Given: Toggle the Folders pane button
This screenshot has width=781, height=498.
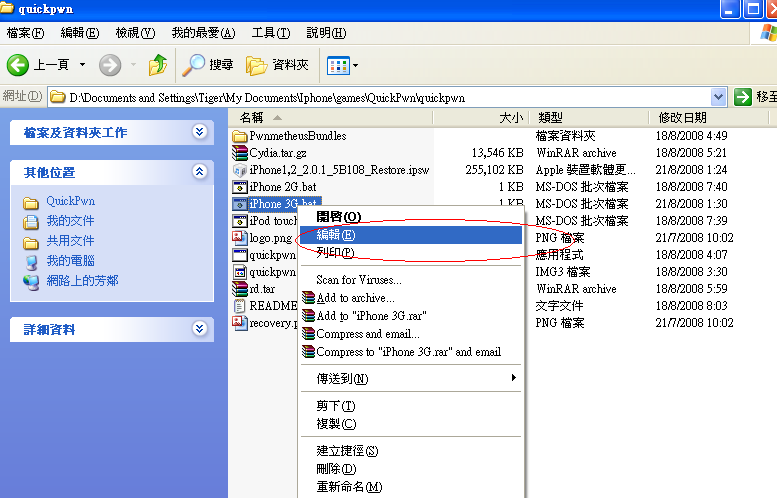Looking at the screenshot, I should tap(257, 65).
